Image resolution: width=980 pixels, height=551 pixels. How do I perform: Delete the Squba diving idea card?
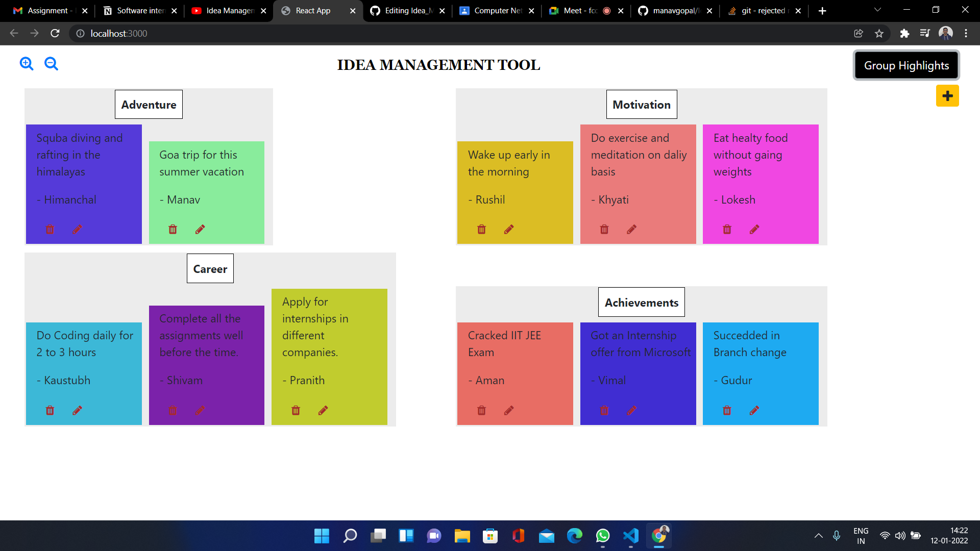pyautogui.click(x=50, y=229)
